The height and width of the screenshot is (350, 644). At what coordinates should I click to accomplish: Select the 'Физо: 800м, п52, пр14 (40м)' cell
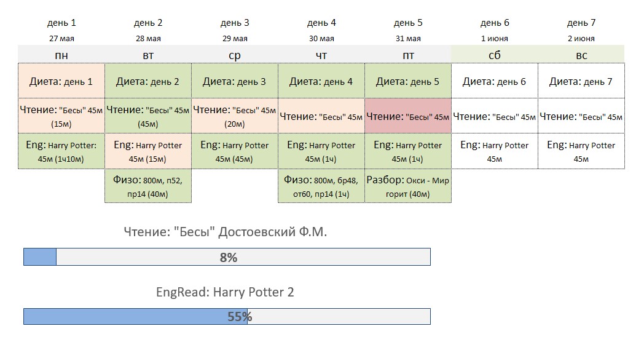[148, 186]
